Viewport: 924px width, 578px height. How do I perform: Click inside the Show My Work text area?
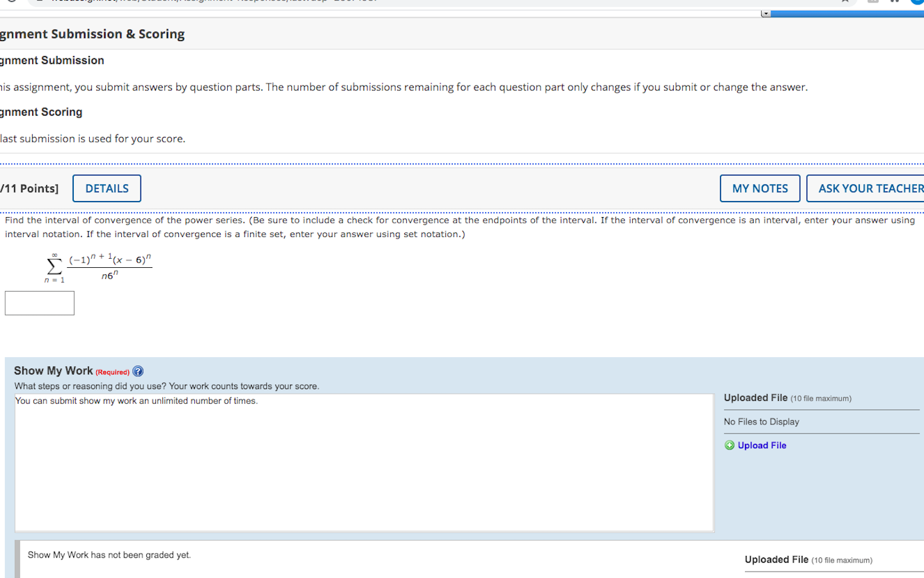[363, 462]
